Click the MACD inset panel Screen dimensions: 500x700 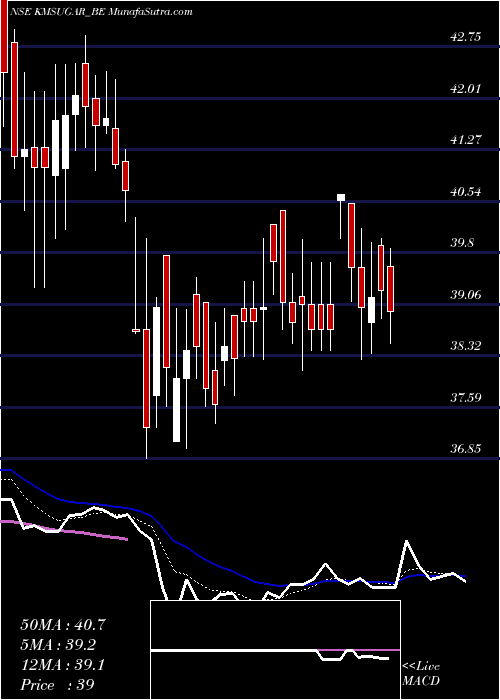click(275, 650)
